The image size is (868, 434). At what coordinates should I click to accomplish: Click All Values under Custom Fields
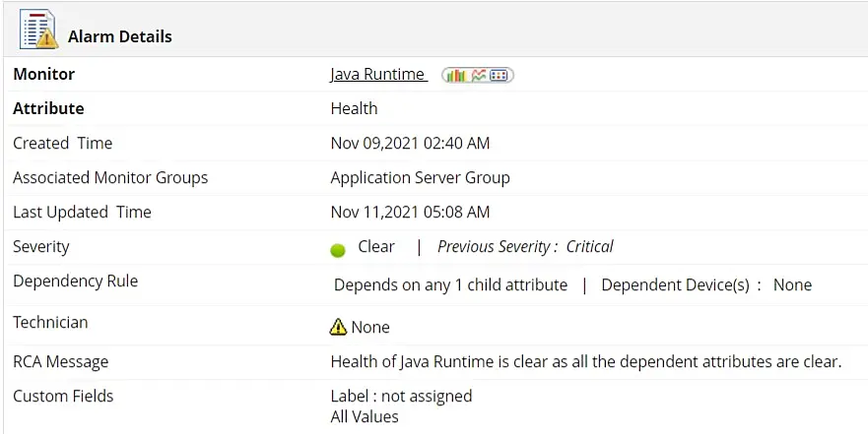point(365,417)
